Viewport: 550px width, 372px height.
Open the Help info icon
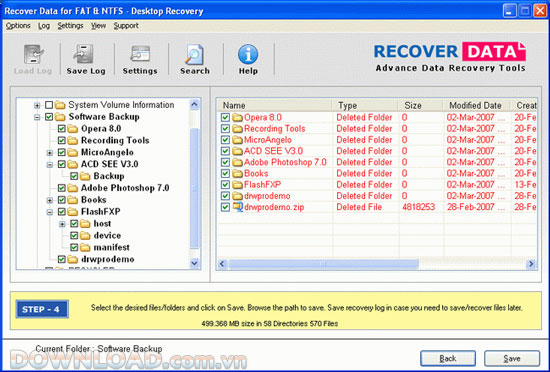pyautogui.click(x=248, y=54)
